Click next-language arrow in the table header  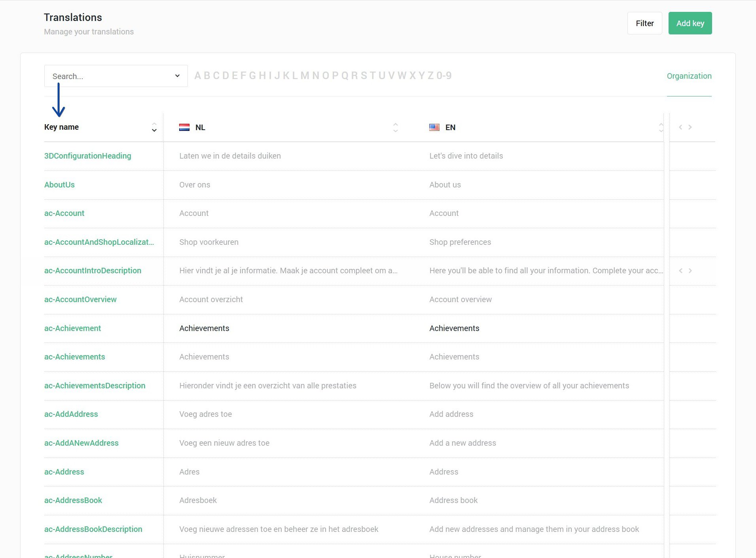(690, 127)
